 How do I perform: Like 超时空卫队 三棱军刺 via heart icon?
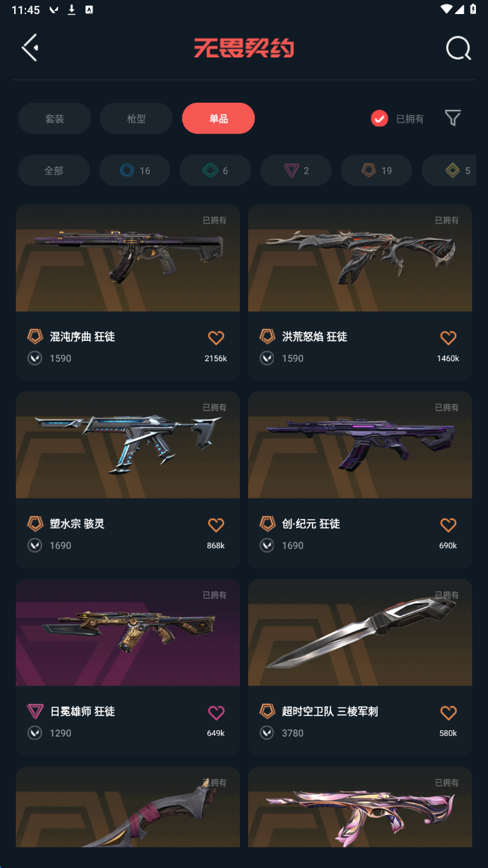coord(448,712)
